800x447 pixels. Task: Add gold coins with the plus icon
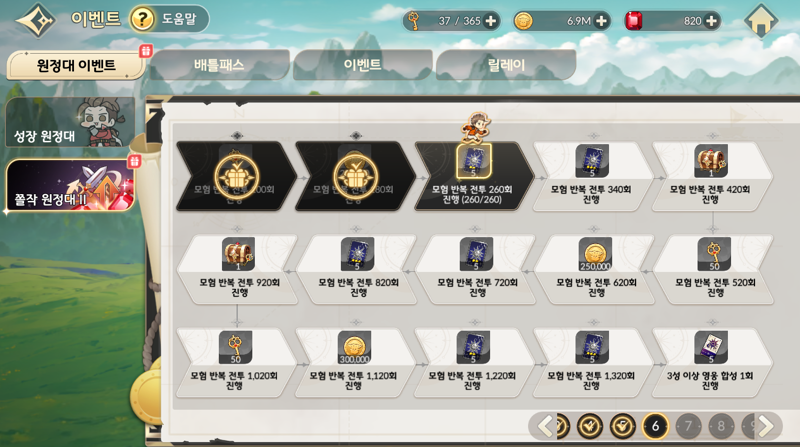(x=601, y=21)
